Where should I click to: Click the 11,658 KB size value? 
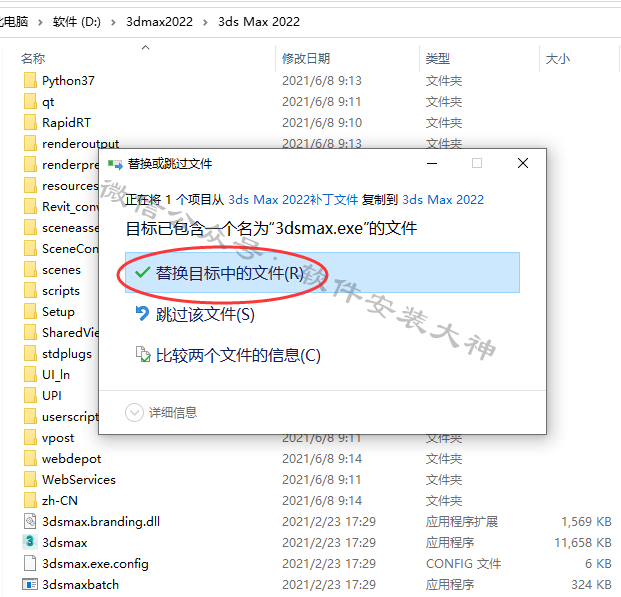pyautogui.click(x=583, y=542)
